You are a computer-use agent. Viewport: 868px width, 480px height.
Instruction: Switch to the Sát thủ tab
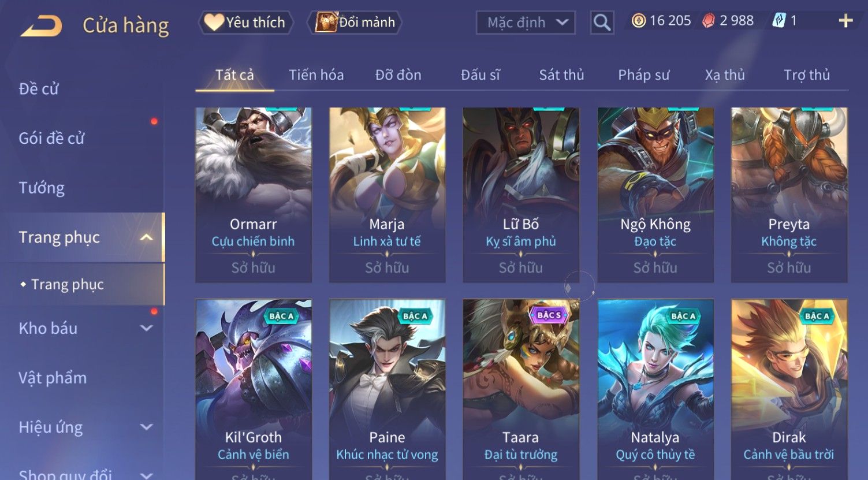[561, 75]
